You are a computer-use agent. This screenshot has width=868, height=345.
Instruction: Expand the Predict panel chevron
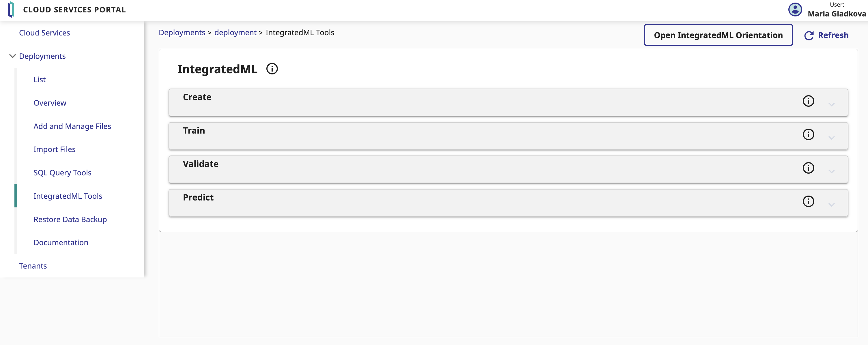(x=831, y=205)
